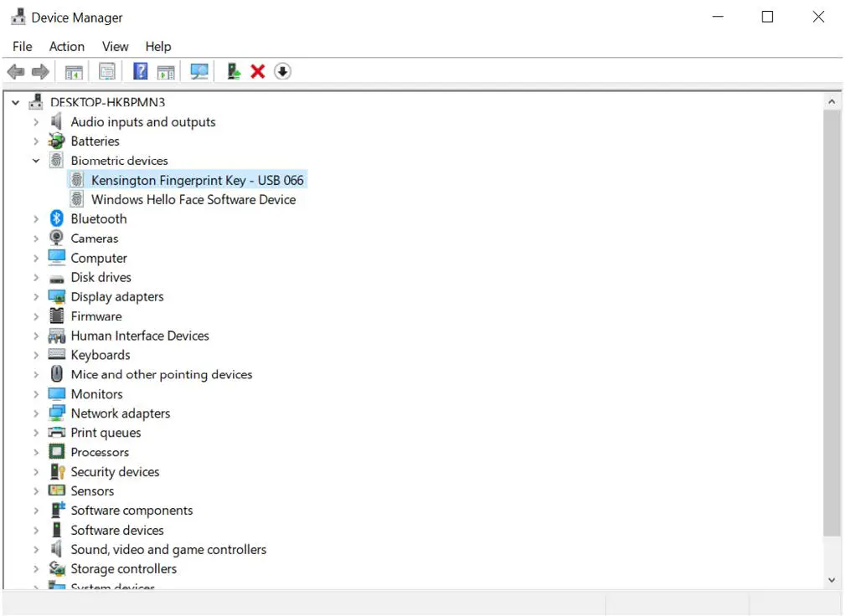Click the Keyboards category icon
The height and width of the screenshot is (616, 846).
point(57,355)
